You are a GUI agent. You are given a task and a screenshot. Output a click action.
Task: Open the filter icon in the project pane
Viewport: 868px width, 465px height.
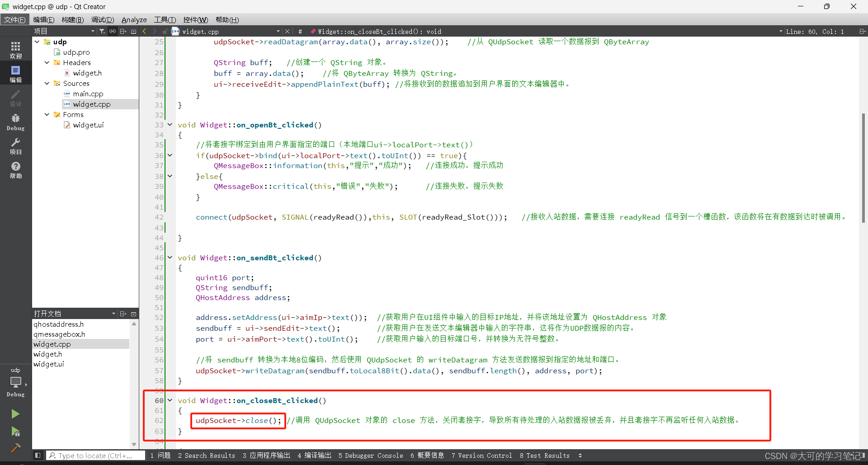(102, 31)
